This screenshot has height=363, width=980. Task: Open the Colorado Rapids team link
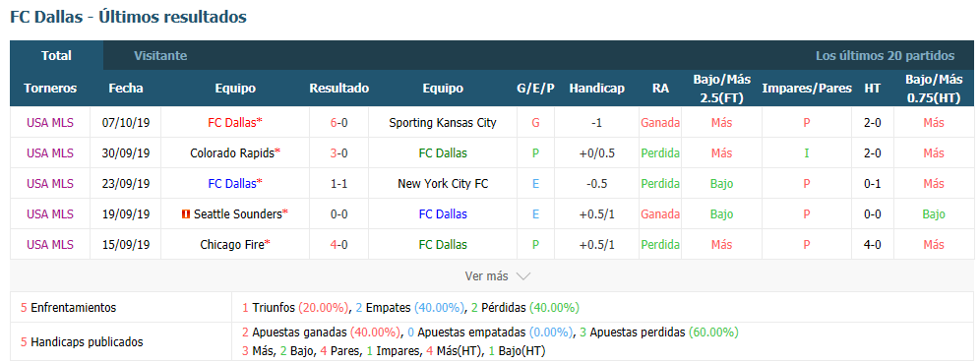[x=232, y=153]
